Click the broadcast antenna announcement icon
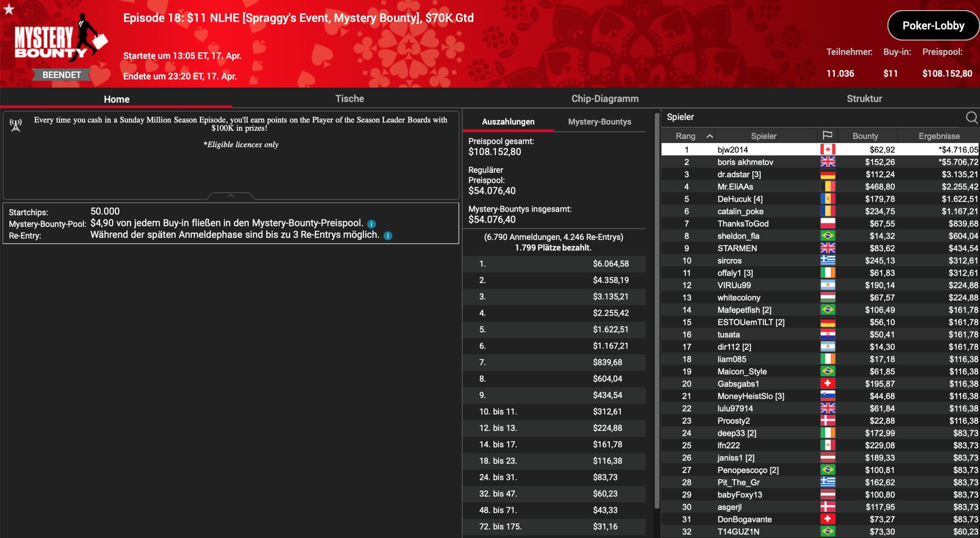 (16, 125)
